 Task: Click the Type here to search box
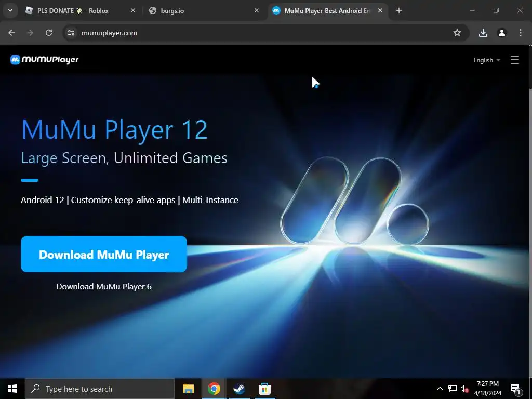coord(100,389)
